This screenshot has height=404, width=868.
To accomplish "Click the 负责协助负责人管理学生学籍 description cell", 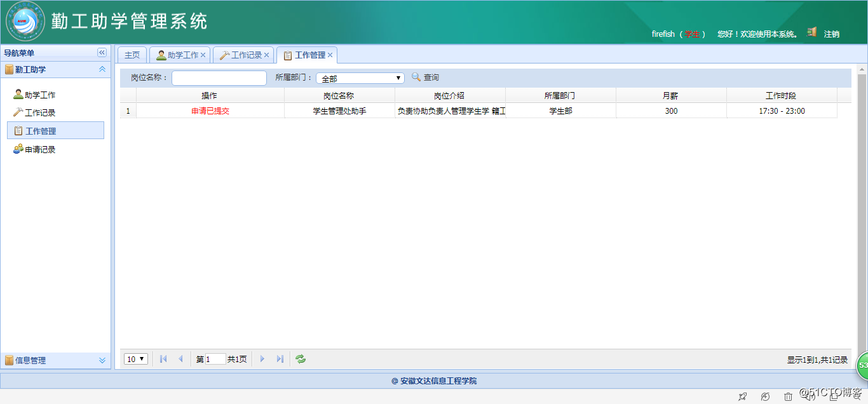I will coord(450,111).
